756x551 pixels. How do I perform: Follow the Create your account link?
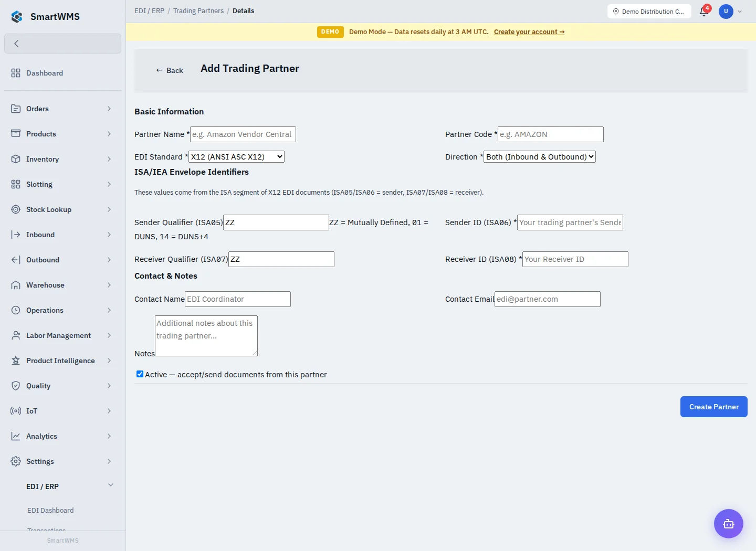pyautogui.click(x=529, y=32)
